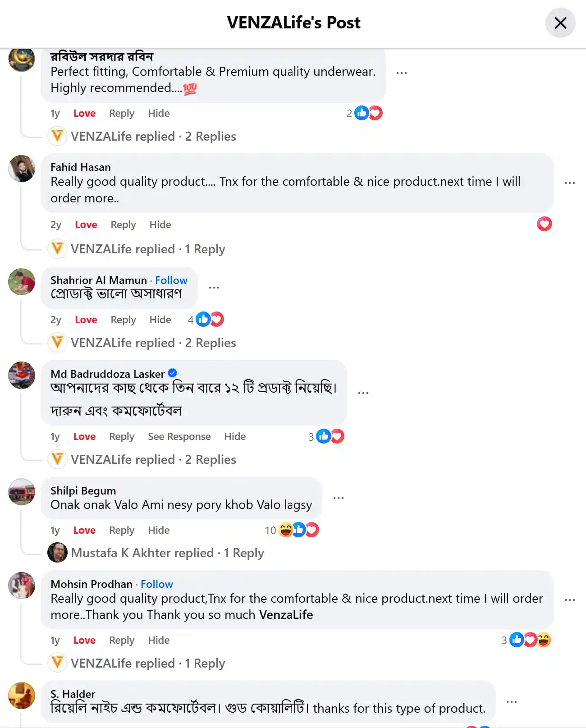Click heart reaction on Fahid Hasan's comment
Viewport: 586px width, 728px height.
(x=544, y=224)
